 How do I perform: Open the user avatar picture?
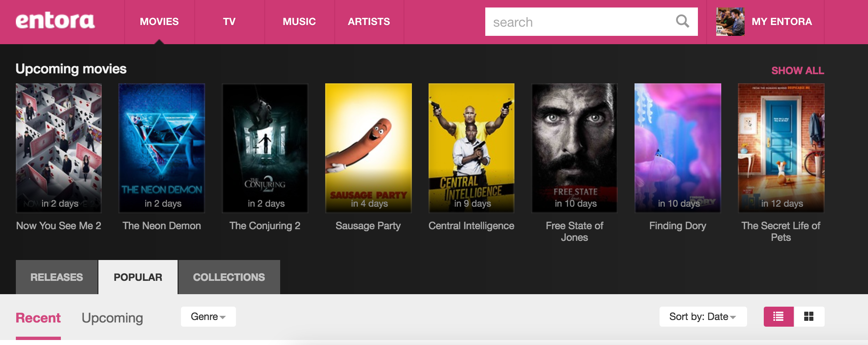pos(730,22)
